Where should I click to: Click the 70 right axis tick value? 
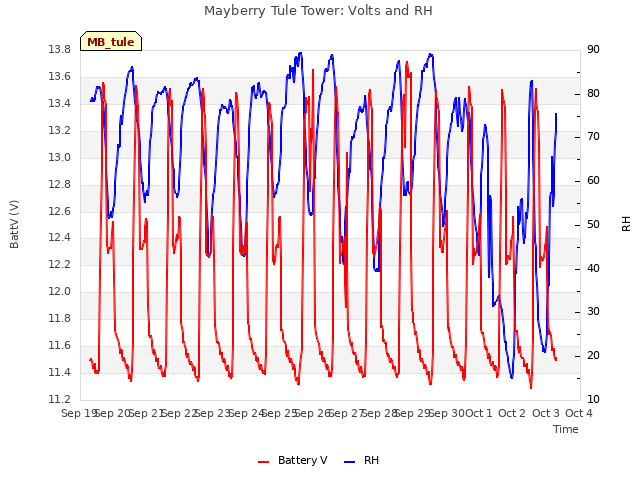point(593,137)
